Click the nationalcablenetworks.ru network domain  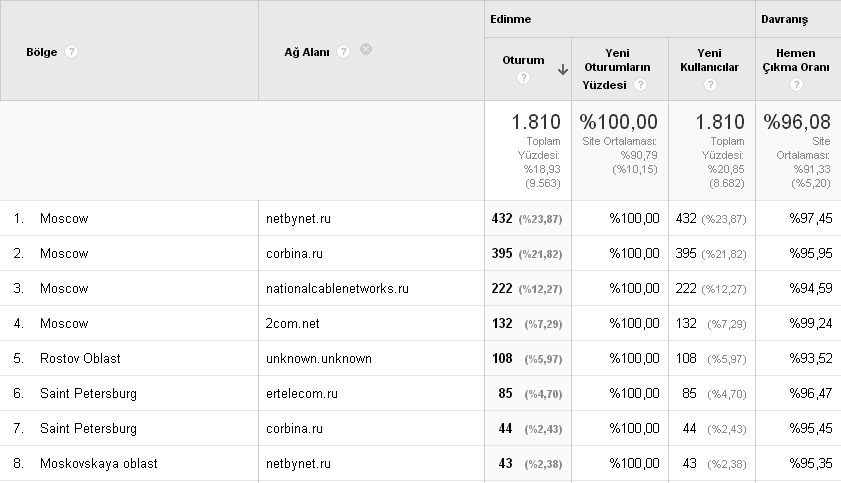[337, 289]
